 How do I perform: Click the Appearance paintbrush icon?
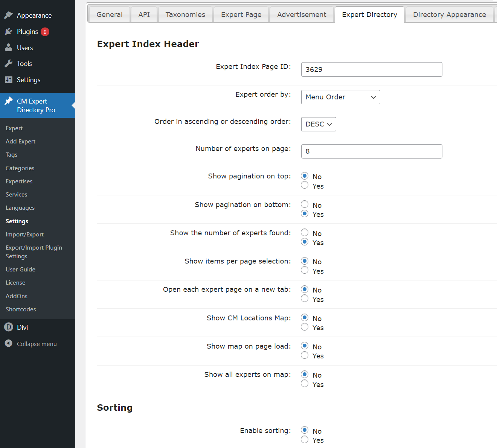[x=9, y=15]
